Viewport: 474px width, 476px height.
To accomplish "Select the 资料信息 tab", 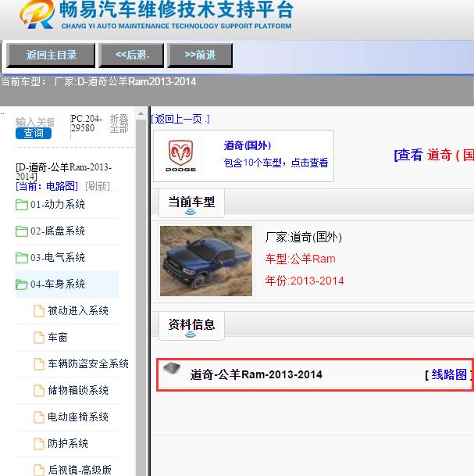I will coord(191,325).
